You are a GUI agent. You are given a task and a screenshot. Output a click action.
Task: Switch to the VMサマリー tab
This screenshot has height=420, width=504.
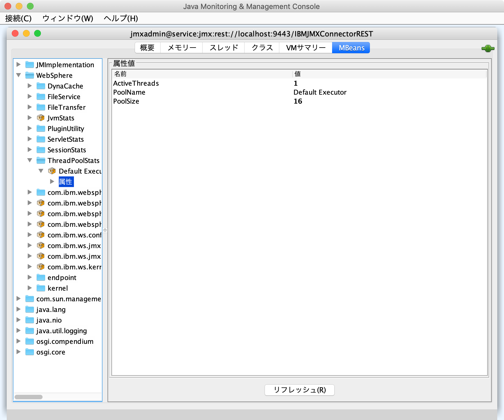click(306, 48)
